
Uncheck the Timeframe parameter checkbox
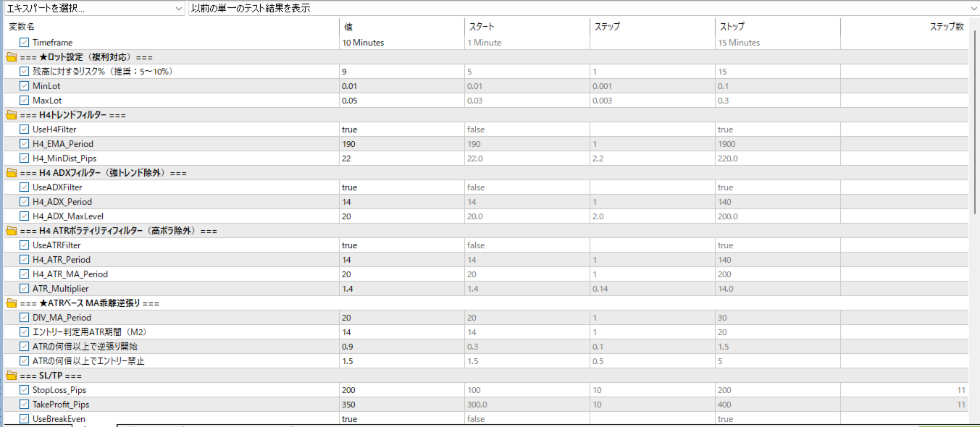pos(25,43)
